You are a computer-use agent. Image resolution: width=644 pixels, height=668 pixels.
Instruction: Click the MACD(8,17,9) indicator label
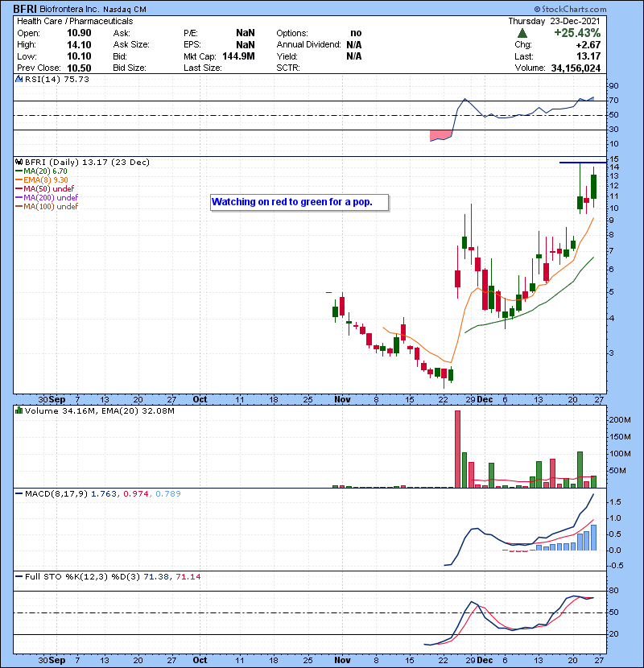(56, 494)
